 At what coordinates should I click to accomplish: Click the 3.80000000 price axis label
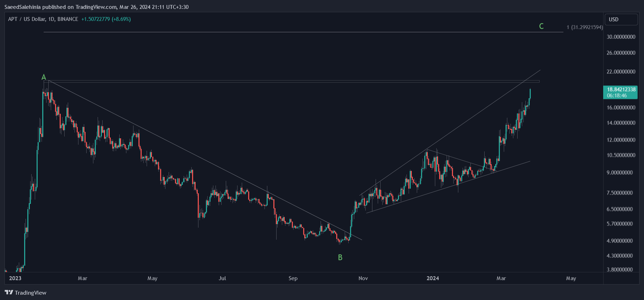pos(620,270)
